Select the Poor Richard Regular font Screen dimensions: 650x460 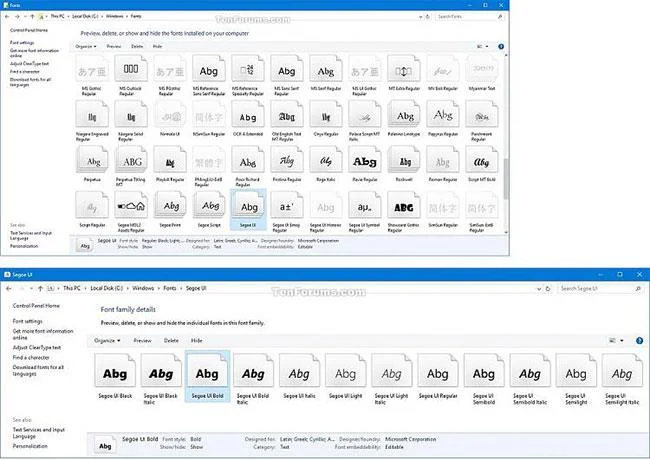pyautogui.click(x=248, y=161)
